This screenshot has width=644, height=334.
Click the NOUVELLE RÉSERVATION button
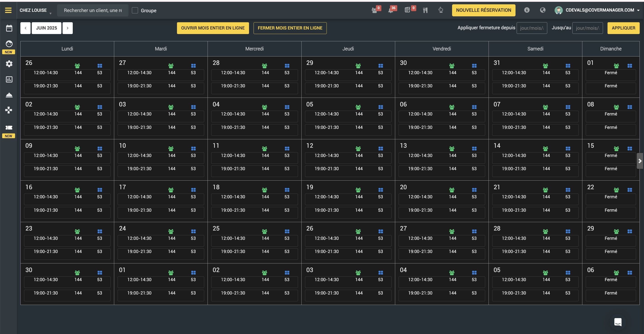click(484, 10)
